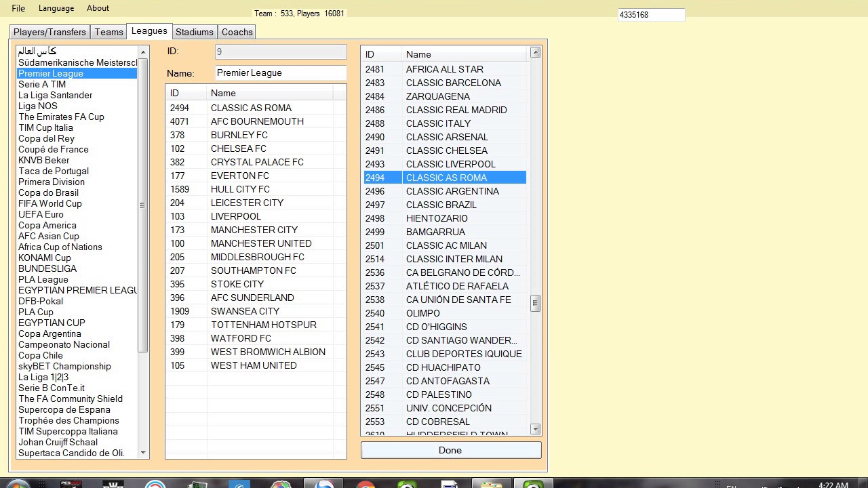
Task: Pick CLASSIC AC MILAN row
Action: click(x=444, y=245)
